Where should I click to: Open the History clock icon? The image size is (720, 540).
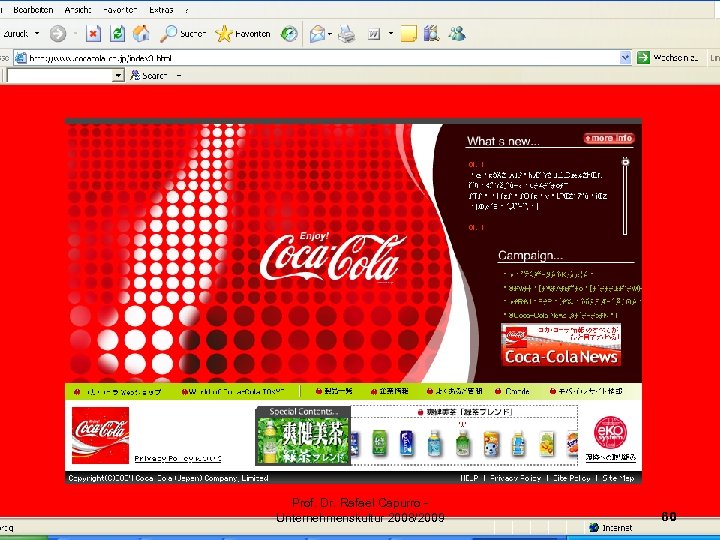[x=289, y=34]
